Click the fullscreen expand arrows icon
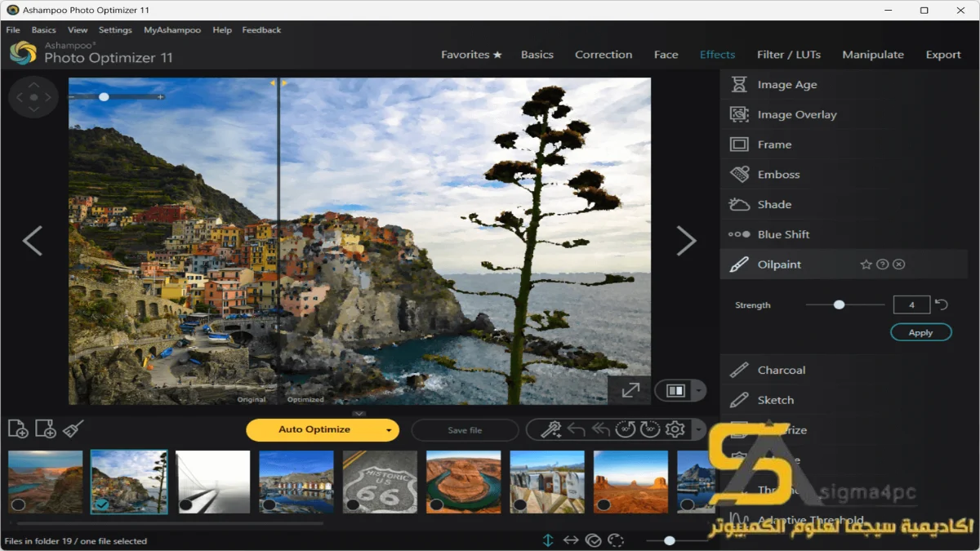This screenshot has height=551, width=980. pos(630,390)
